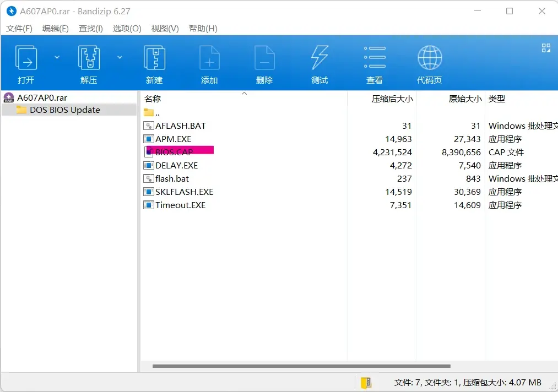The height and width of the screenshot is (392, 558).
Task: Select the flash.bat file name
Action: coord(172,178)
